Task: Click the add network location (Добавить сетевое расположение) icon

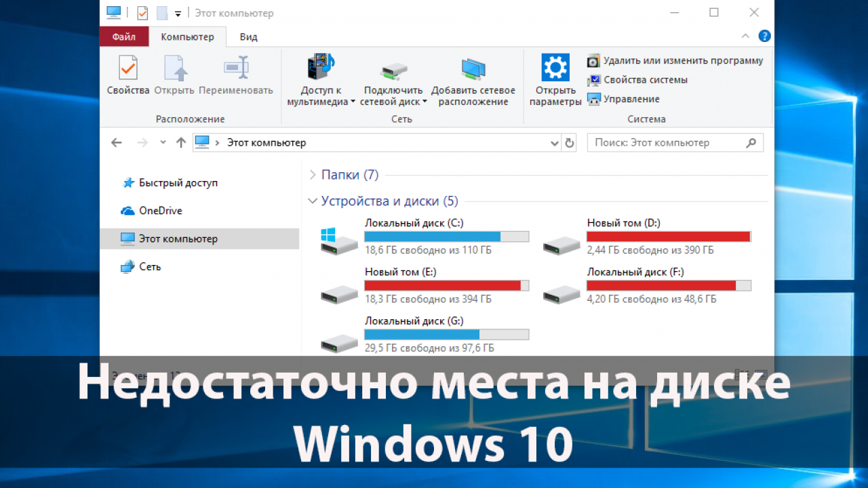Action: (473, 69)
